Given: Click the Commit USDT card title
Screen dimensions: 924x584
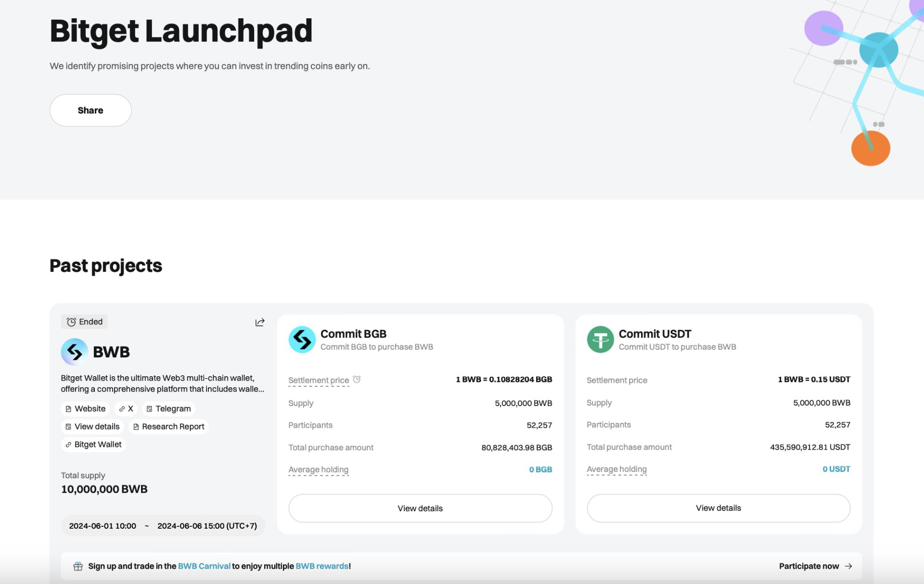Looking at the screenshot, I should coord(655,334).
